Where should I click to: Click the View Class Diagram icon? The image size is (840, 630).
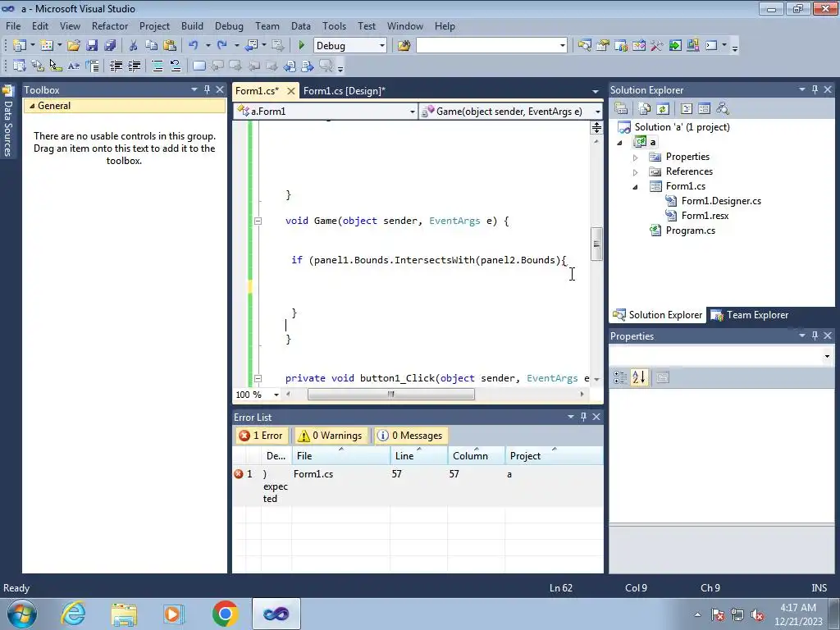(x=722, y=109)
